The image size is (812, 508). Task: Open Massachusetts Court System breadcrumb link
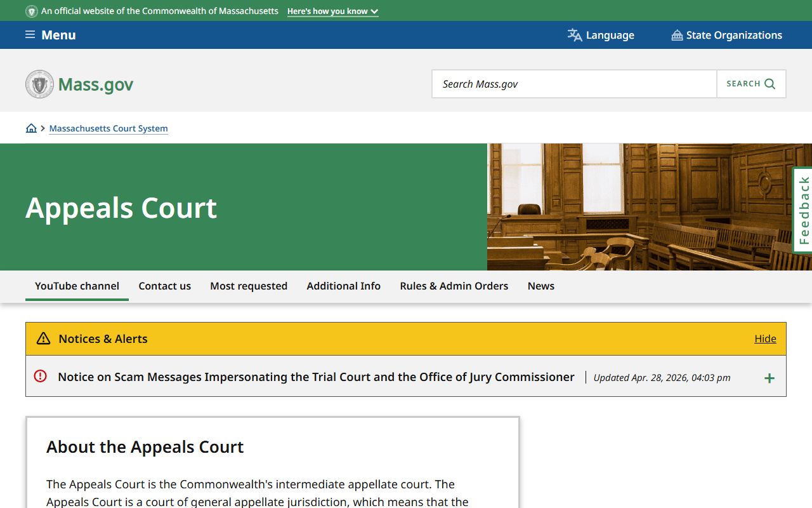pyautogui.click(x=108, y=128)
